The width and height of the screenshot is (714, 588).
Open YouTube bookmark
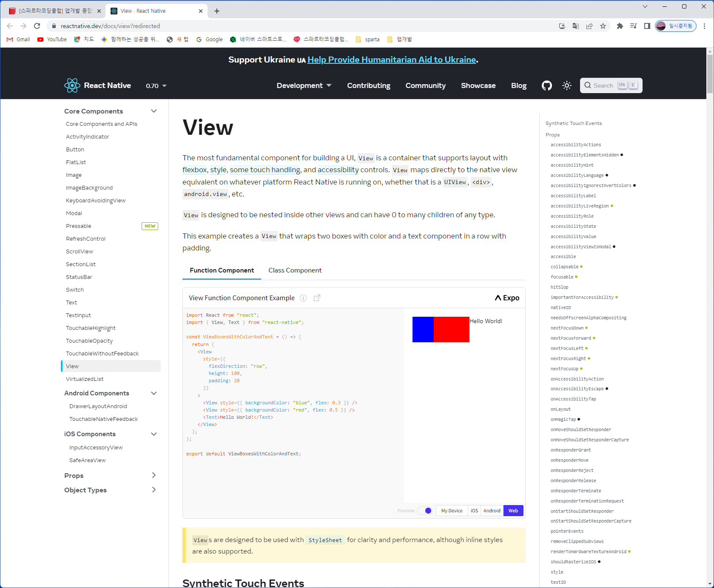(x=52, y=40)
